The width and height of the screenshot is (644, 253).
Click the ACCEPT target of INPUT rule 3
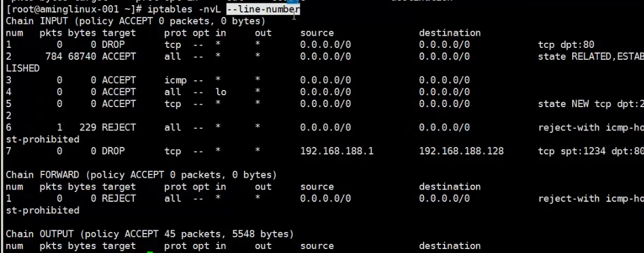pyautogui.click(x=119, y=80)
